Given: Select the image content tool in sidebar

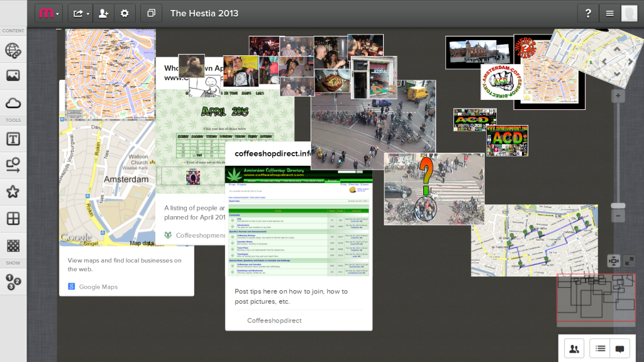Looking at the screenshot, I should pyautogui.click(x=13, y=76).
